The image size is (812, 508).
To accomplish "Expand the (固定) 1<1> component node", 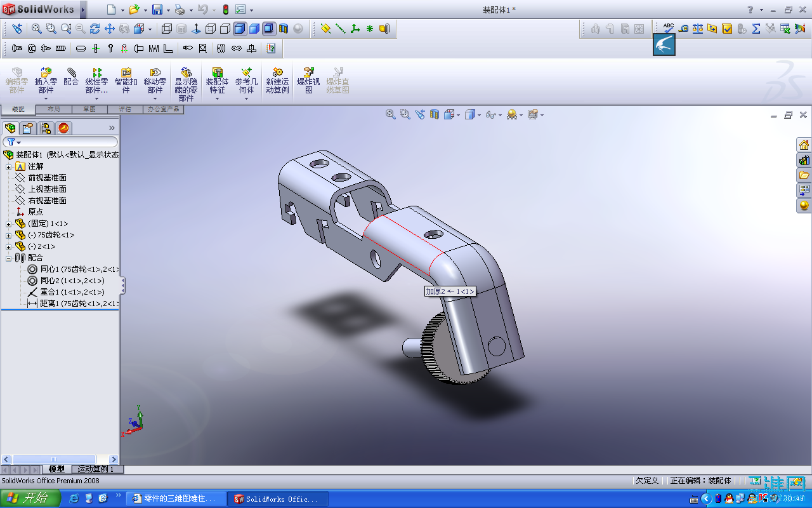I will tap(9, 224).
